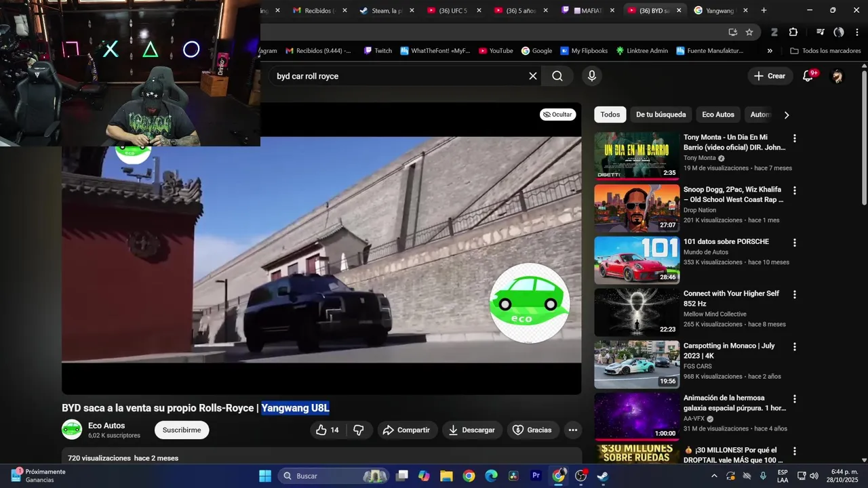Open Microsoft Edge from taskbar
The width and height of the screenshot is (868, 488).
(491, 476)
